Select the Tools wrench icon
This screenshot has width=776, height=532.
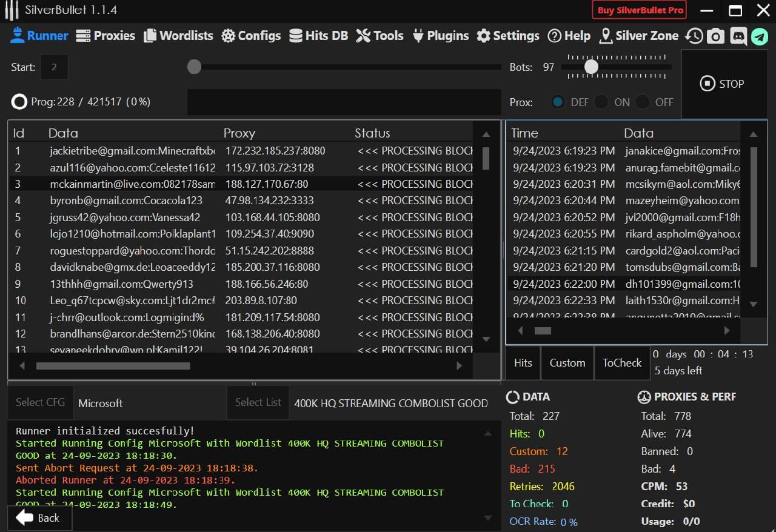click(x=363, y=36)
